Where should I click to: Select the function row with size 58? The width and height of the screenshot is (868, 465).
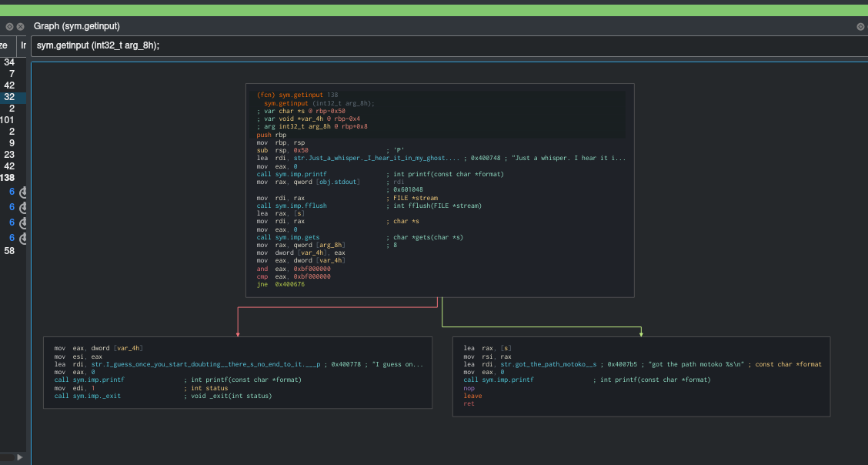(9, 251)
